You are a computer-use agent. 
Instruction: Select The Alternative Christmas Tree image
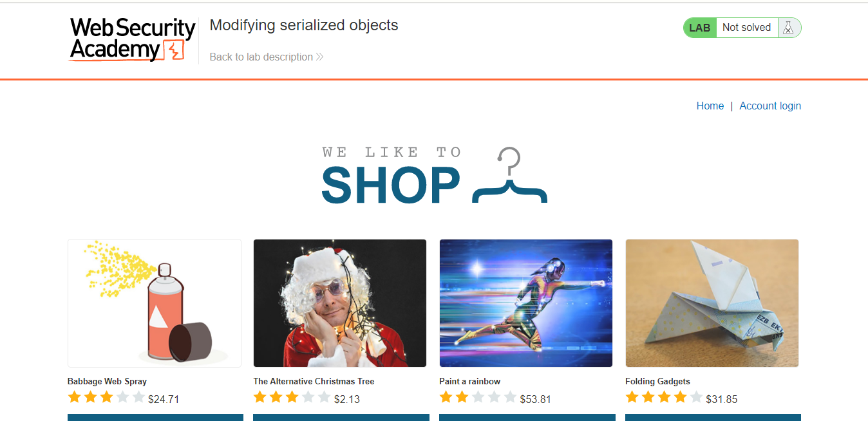point(340,303)
